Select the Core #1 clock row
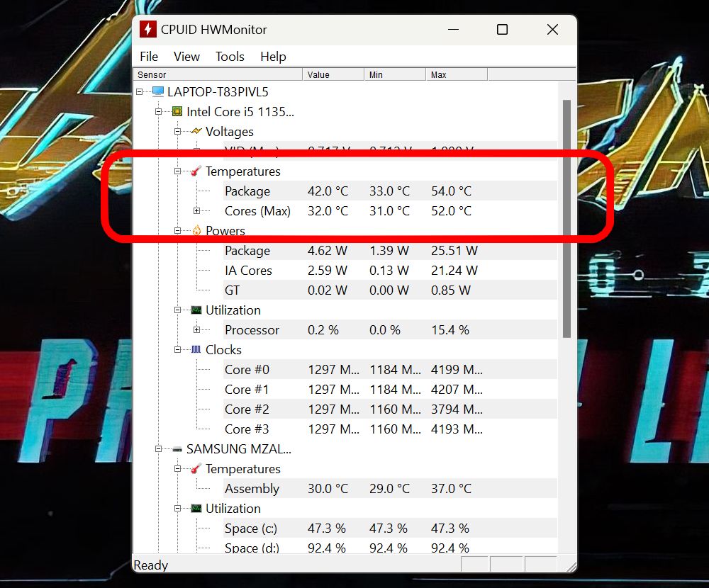Viewport: 709px width, 588px height. (391, 390)
